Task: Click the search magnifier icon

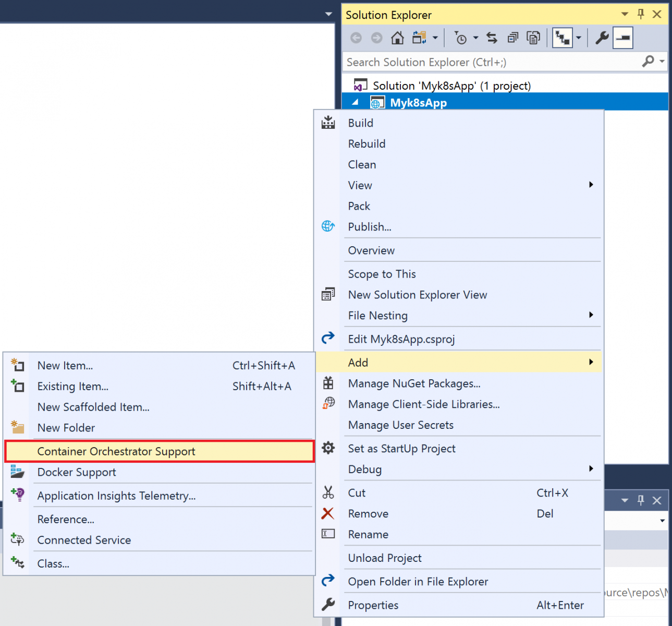Action: coord(648,62)
